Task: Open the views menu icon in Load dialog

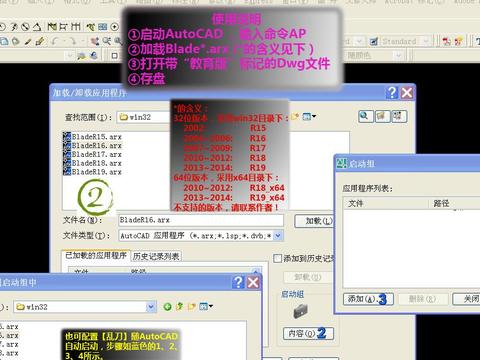Action: pyautogui.click(x=309, y=117)
